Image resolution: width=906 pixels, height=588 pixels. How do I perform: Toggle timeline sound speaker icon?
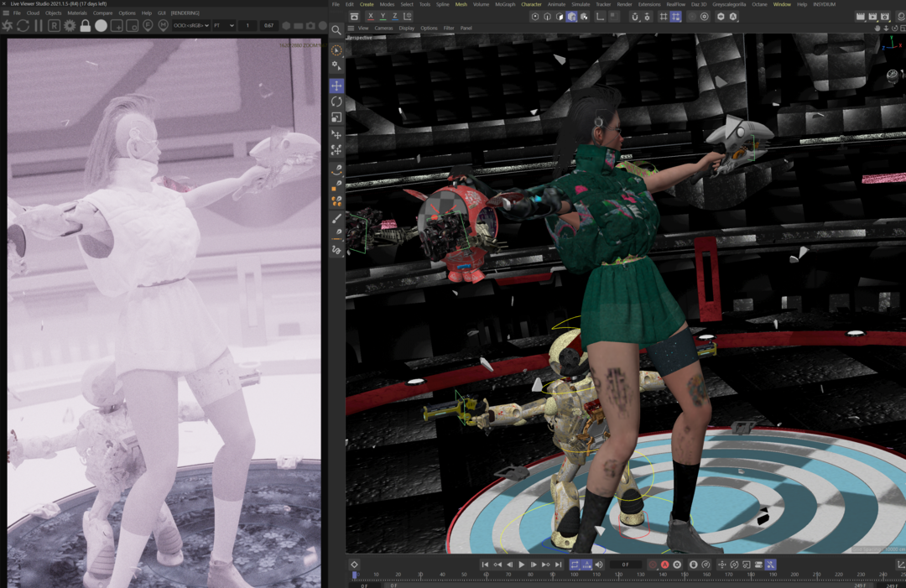[x=599, y=565]
